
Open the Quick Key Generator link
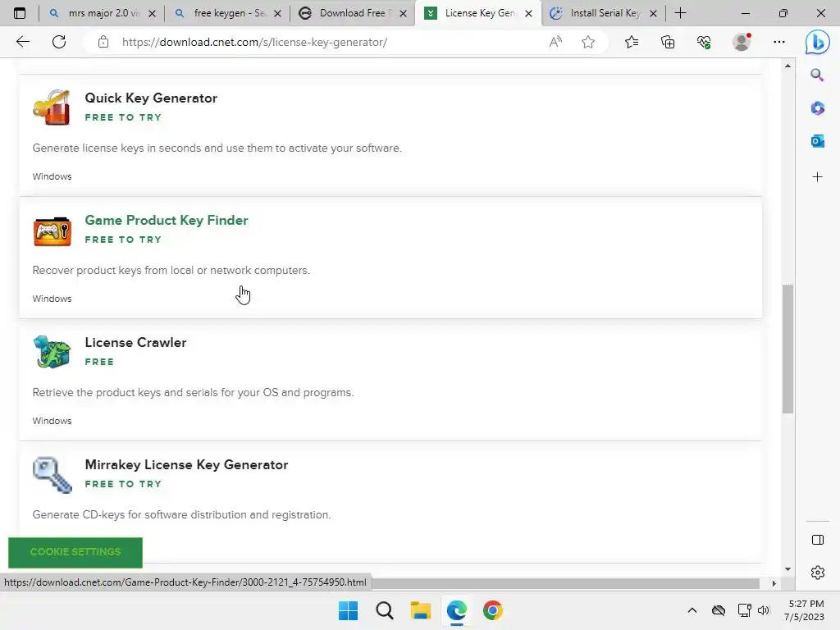pos(151,98)
